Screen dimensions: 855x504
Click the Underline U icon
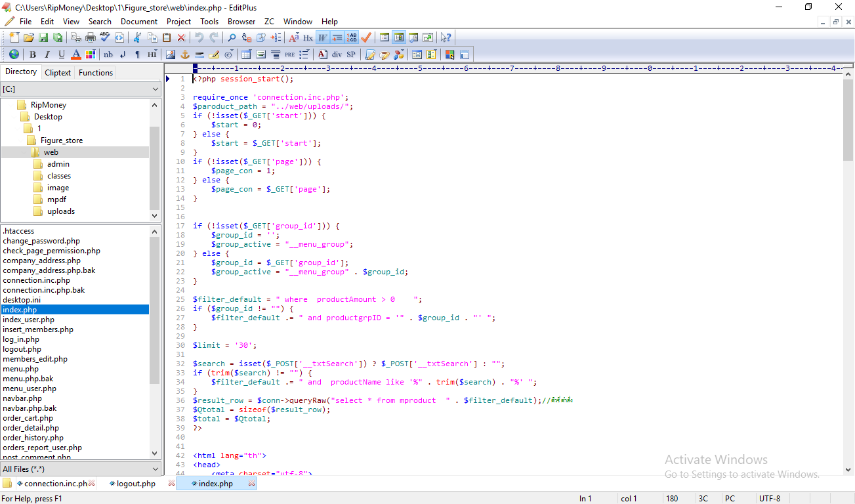click(x=61, y=54)
